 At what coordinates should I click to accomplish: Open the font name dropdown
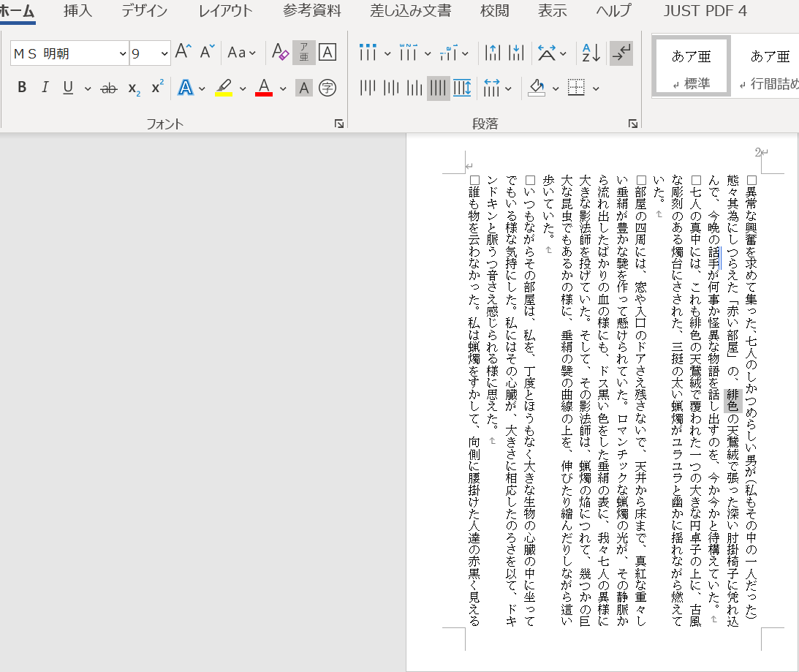(x=121, y=54)
